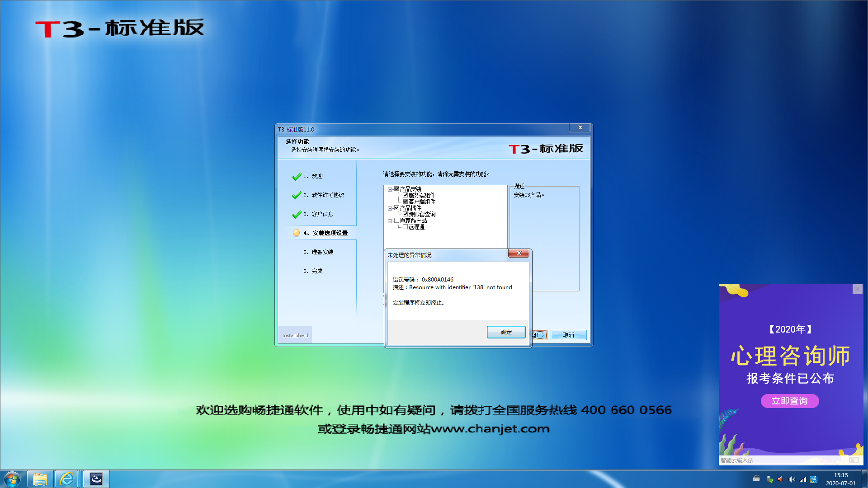The width and height of the screenshot is (868, 488).
Task: Click the step 5、准备安装 label
Action: [x=318, y=252]
